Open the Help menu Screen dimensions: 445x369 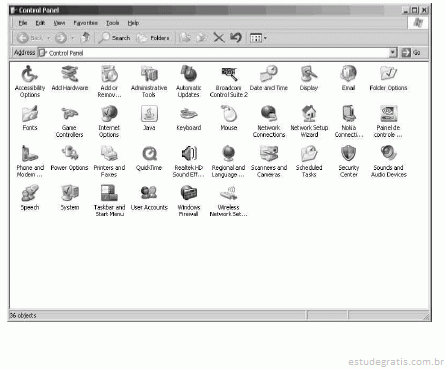(x=133, y=23)
